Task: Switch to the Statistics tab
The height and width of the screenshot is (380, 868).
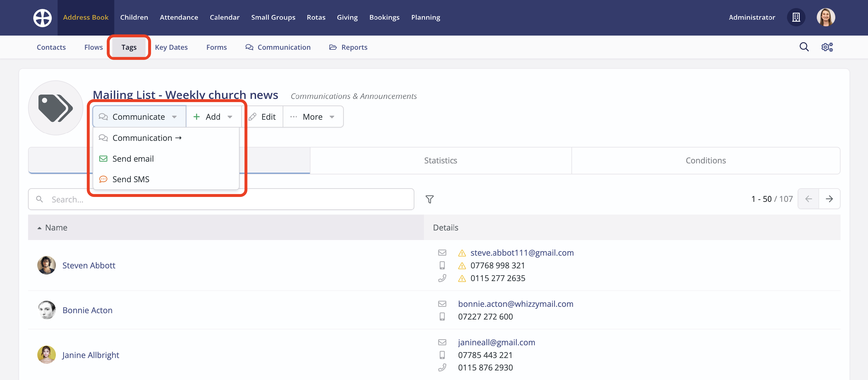Action: point(441,160)
